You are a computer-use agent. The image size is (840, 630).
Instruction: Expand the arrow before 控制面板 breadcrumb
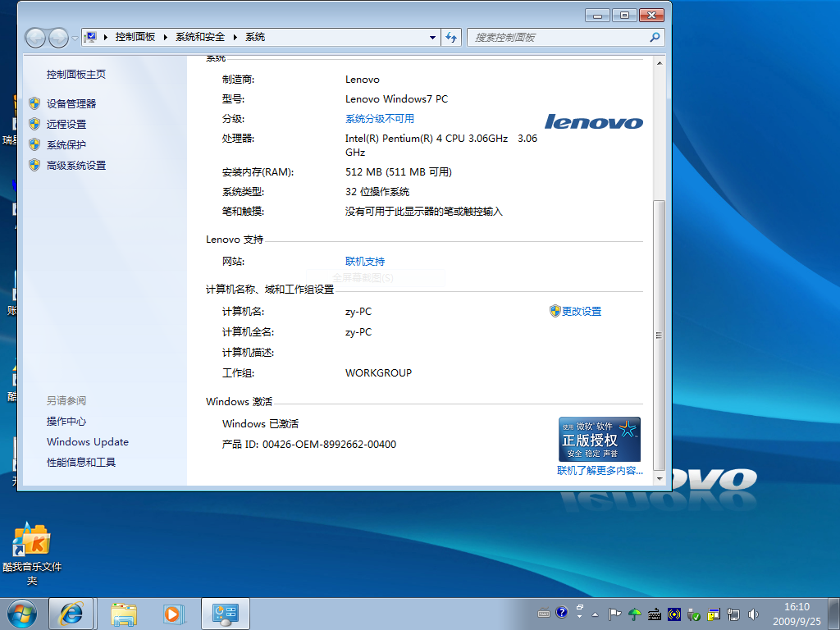[106, 37]
